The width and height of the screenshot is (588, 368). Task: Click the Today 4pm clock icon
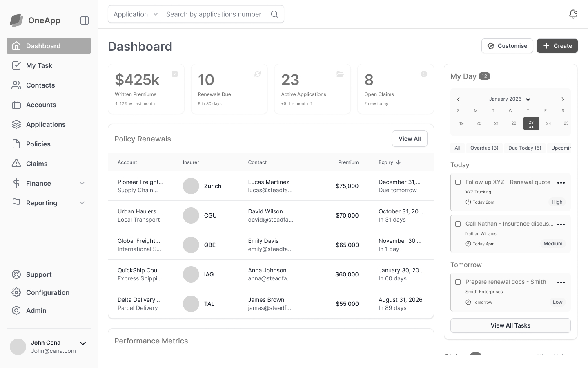pyautogui.click(x=468, y=244)
